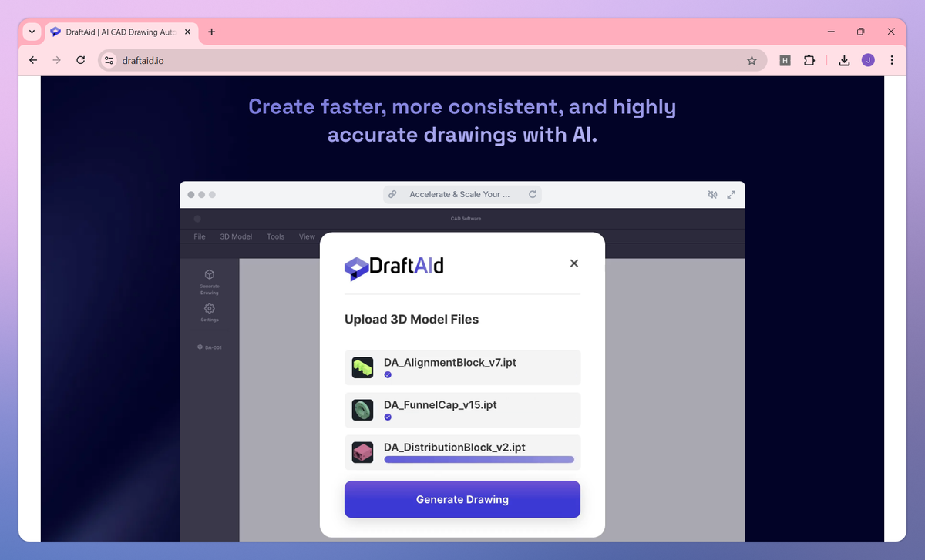Open the browser tab list chevron
The height and width of the screenshot is (560, 925).
pos(31,32)
